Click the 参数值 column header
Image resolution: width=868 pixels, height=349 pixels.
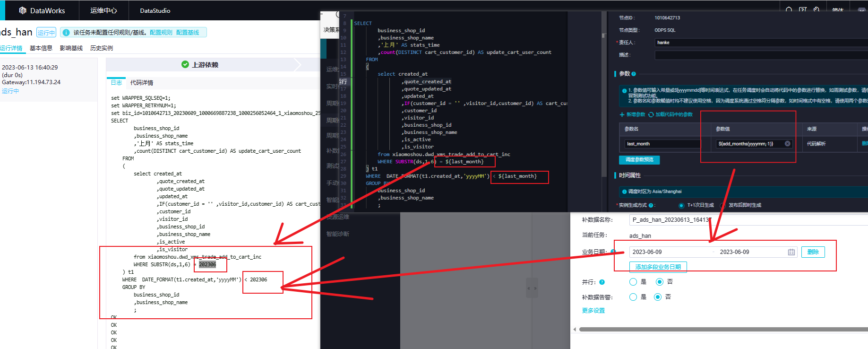[723, 129]
